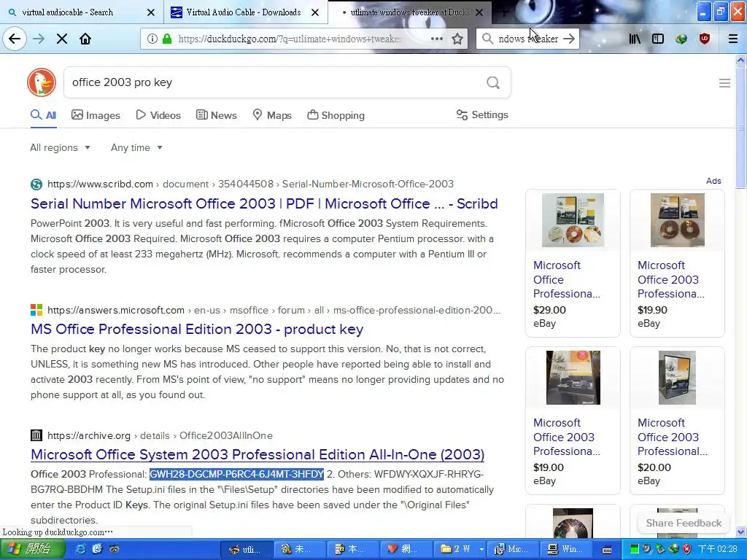Switch to Videos results
The image size is (747, 560).
click(158, 115)
